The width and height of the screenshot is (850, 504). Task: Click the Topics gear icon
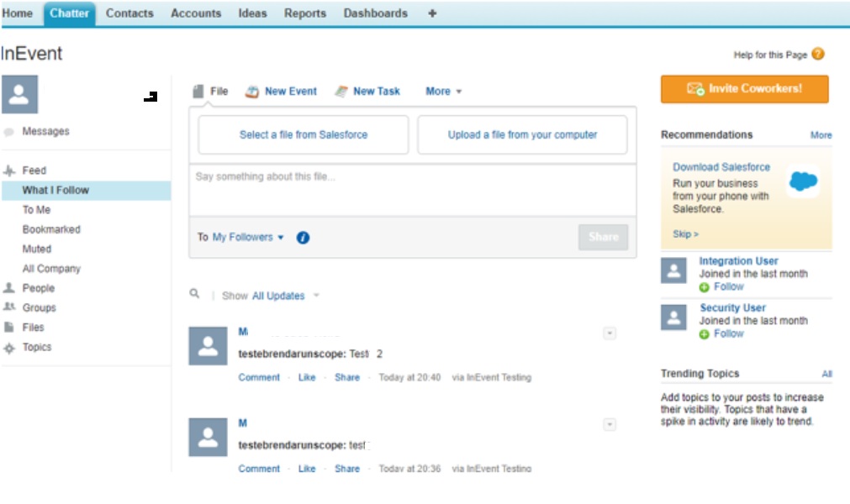tap(9, 348)
